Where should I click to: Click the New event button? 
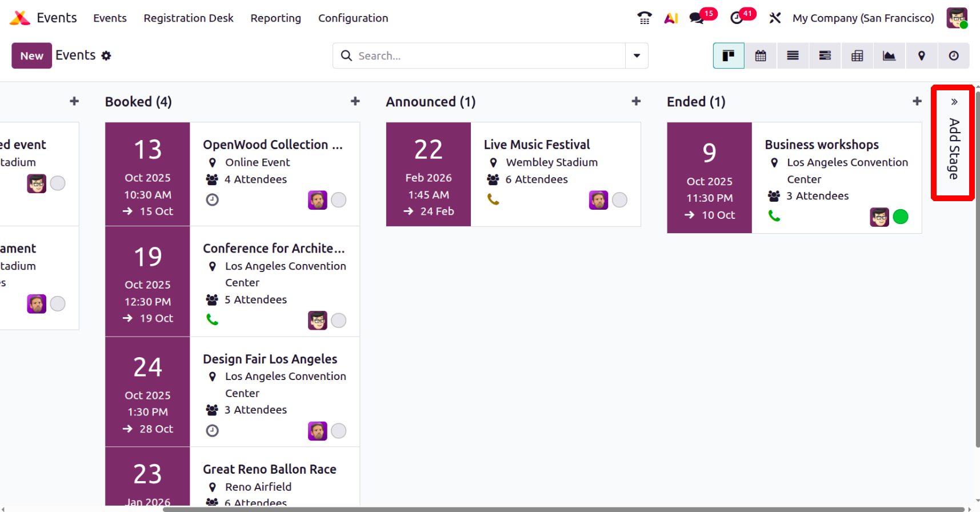coord(31,56)
